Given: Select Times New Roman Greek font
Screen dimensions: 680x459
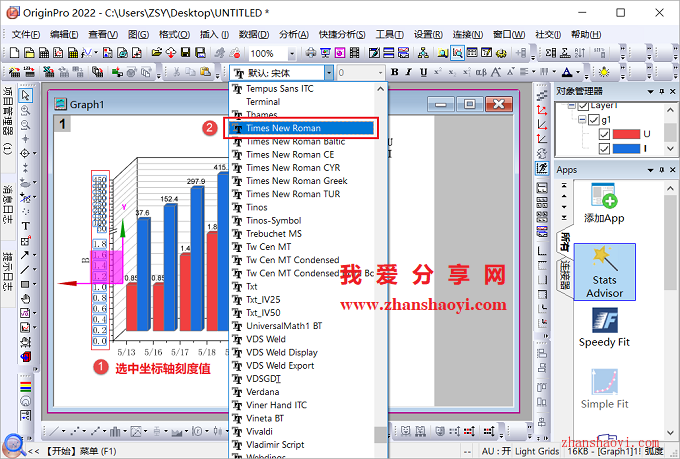Looking at the screenshot, I should point(297,180).
